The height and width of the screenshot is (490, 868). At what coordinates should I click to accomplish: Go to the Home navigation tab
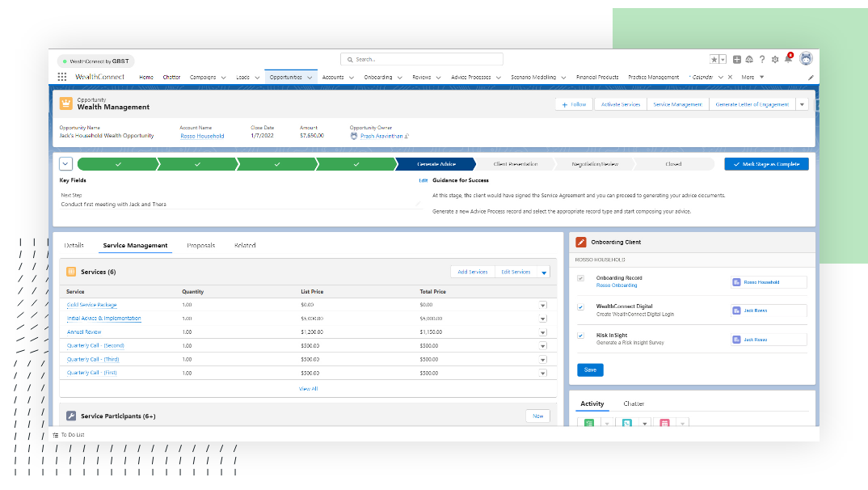(x=146, y=77)
